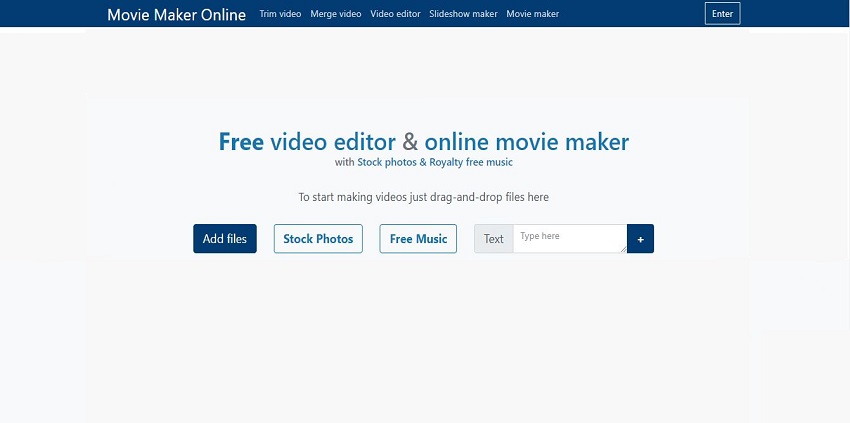Screen dimensions: 850x423
Task: Go to Merge video in navbar
Action: click(x=336, y=14)
